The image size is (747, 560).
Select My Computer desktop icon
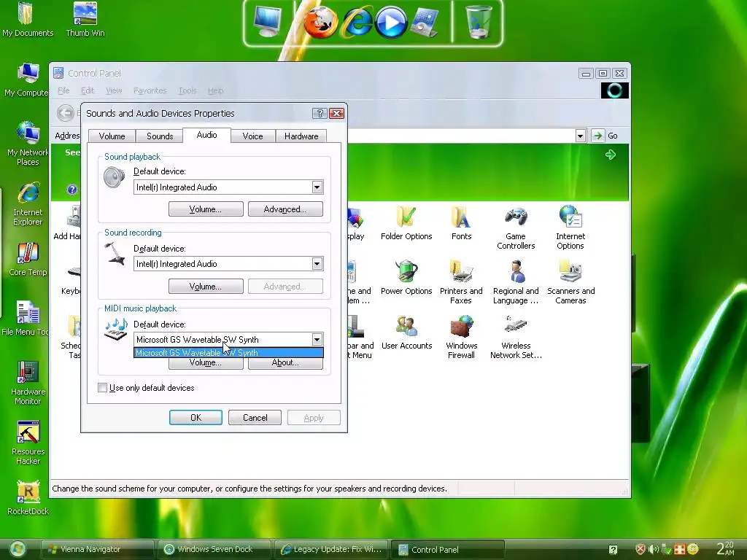[26, 80]
